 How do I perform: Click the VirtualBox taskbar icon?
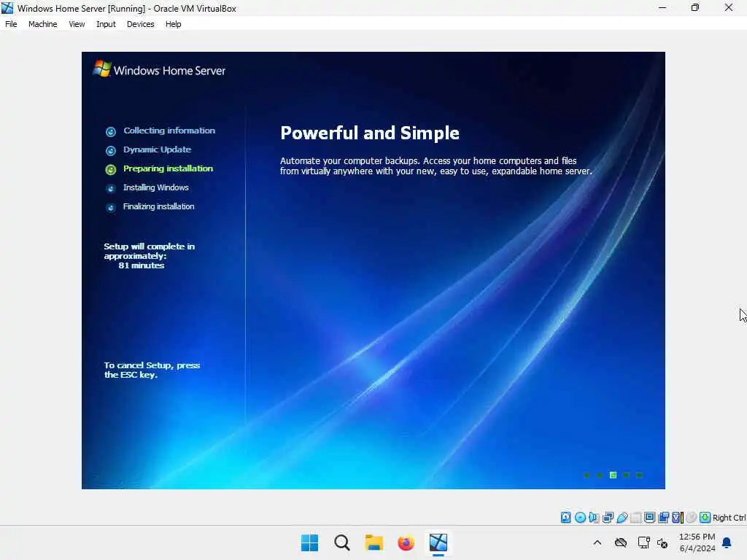point(438,542)
